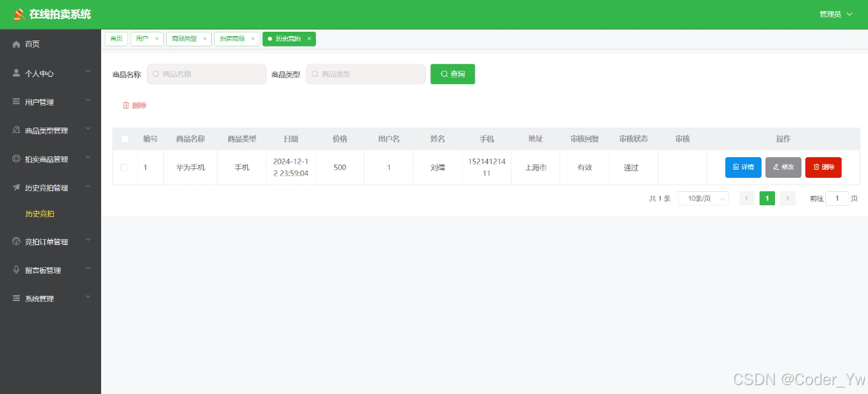Viewport: 868px width, 394px height.
Task: Expand 用户管理 sidebar menu
Action: click(x=88, y=100)
